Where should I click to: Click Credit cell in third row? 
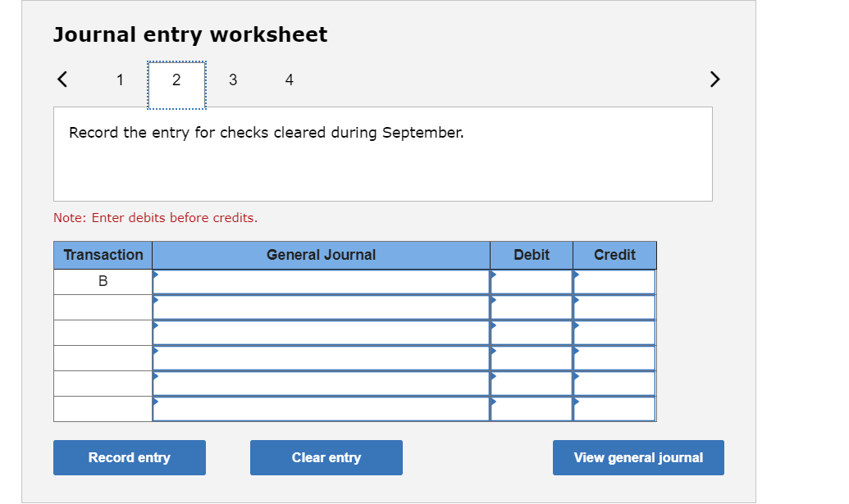pos(614,333)
